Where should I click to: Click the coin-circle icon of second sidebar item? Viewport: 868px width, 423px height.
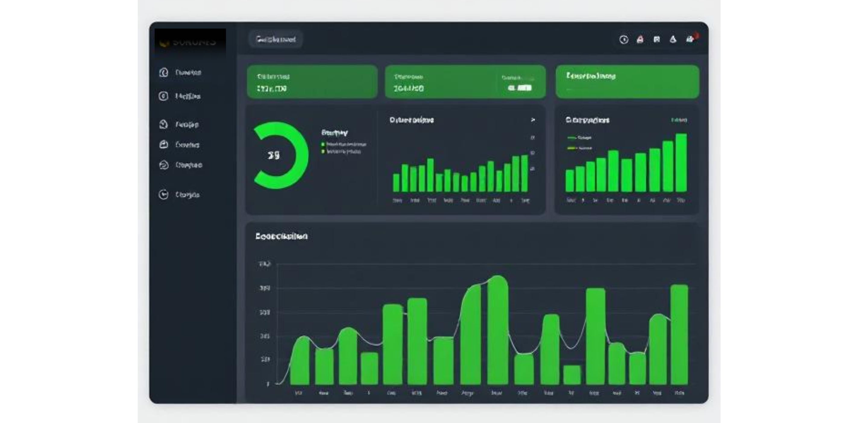(x=163, y=96)
